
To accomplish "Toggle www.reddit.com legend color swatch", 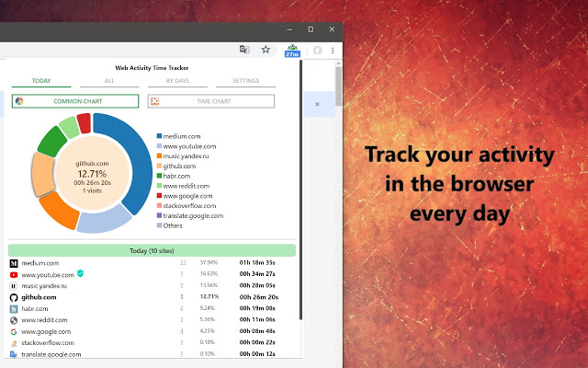I will (x=159, y=186).
